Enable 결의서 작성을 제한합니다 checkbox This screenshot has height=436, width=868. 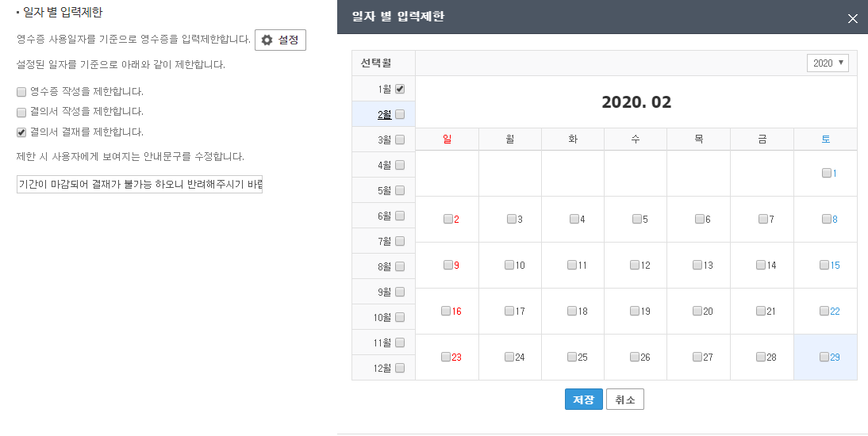pos(21,113)
